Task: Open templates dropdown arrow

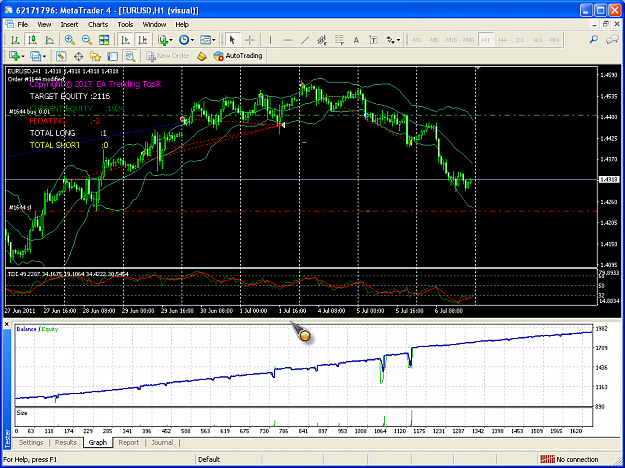Action: coord(214,40)
